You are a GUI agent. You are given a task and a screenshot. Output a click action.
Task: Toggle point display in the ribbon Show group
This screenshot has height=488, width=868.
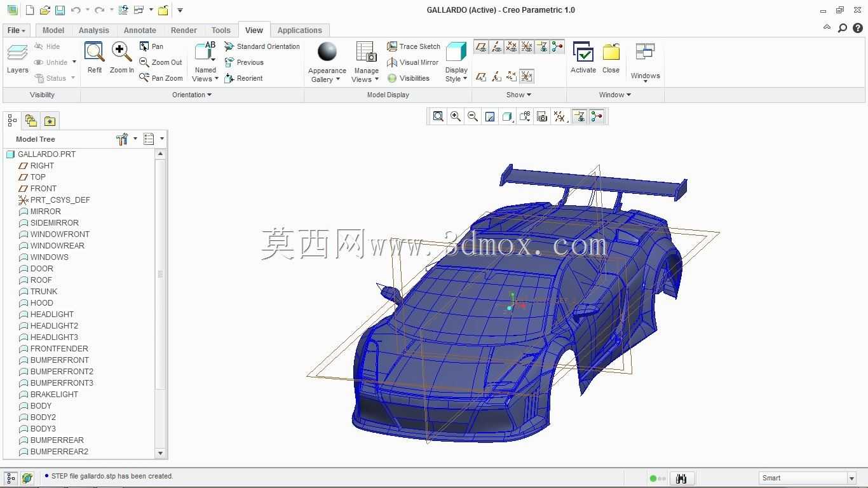point(512,46)
